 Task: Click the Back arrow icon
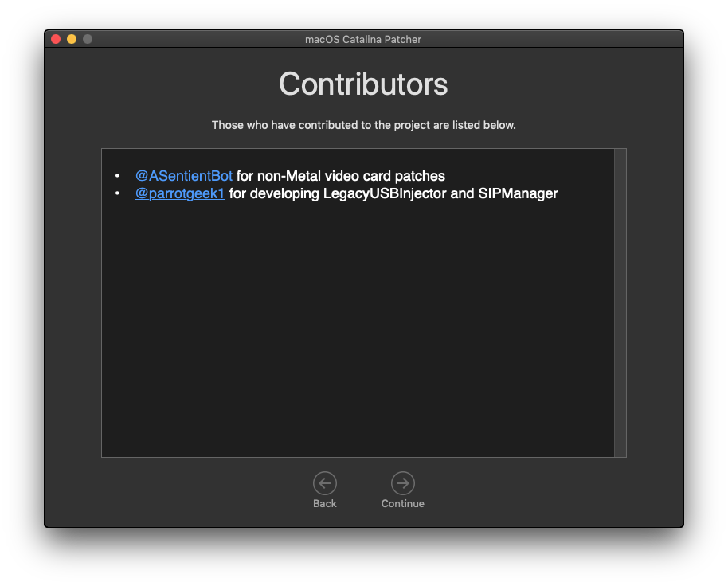click(x=324, y=483)
